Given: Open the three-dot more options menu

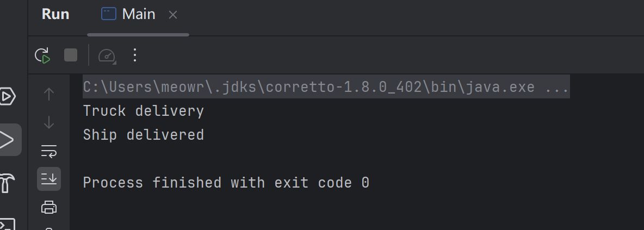Looking at the screenshot, I should tap(135, 55).
